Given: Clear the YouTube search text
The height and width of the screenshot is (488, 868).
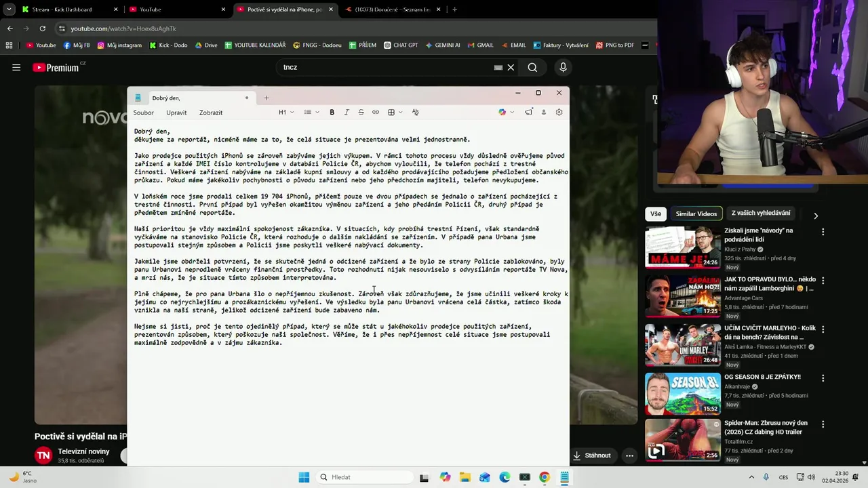Looking at the screenshot, I should [511, 67].
